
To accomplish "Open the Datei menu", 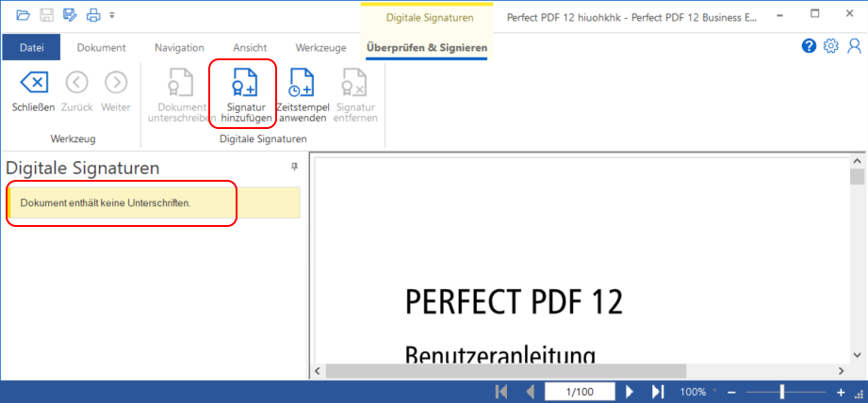I will coord(31,47).
